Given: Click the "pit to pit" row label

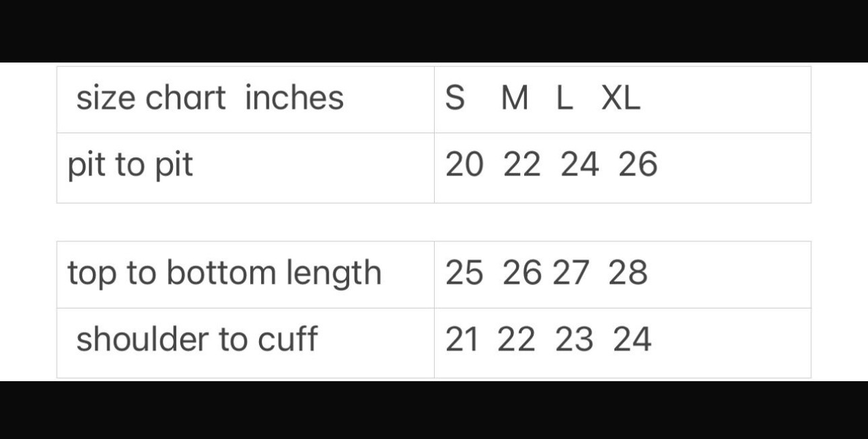Looking at the screenshot, I should (x=130, y=165).
